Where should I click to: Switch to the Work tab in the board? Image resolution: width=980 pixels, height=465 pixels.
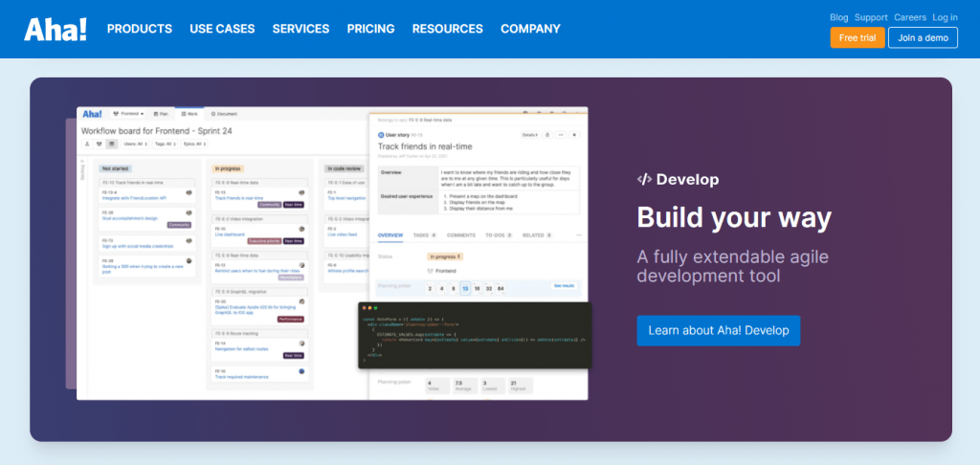click(x=189, y=114)
